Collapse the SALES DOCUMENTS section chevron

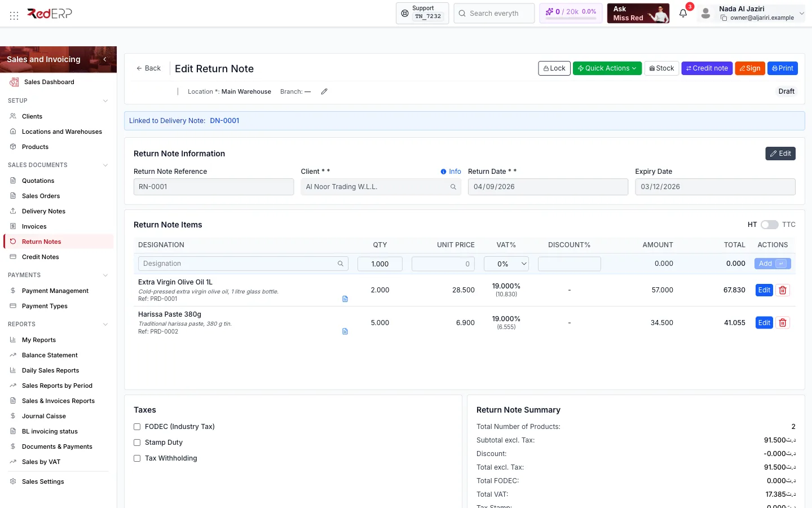(x=105, y=165)
